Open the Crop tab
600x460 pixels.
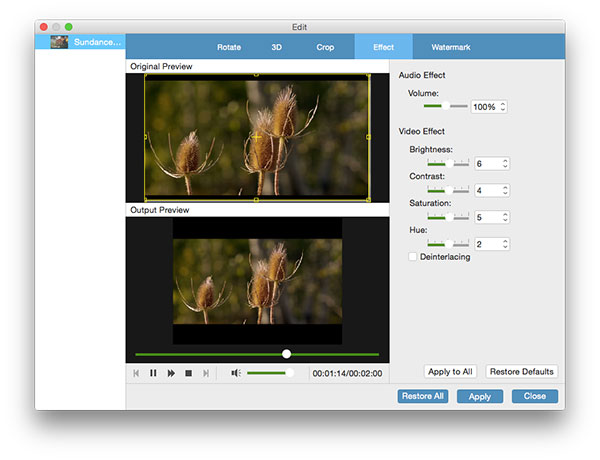[325, 47]
